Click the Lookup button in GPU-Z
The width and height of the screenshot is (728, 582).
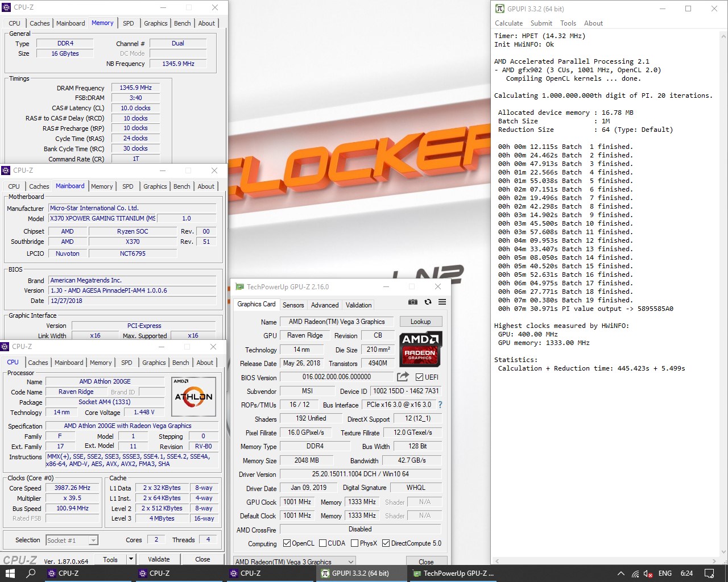[x=421, y=322]
